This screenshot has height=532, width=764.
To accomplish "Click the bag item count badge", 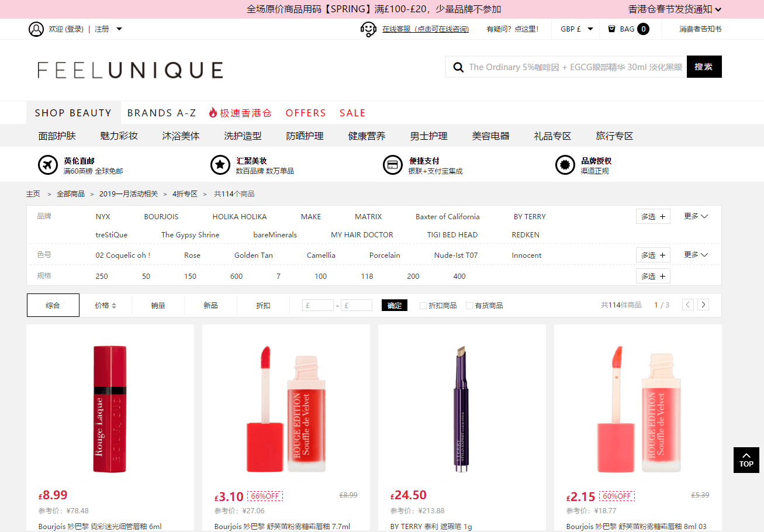I will (x=643, y=29).
